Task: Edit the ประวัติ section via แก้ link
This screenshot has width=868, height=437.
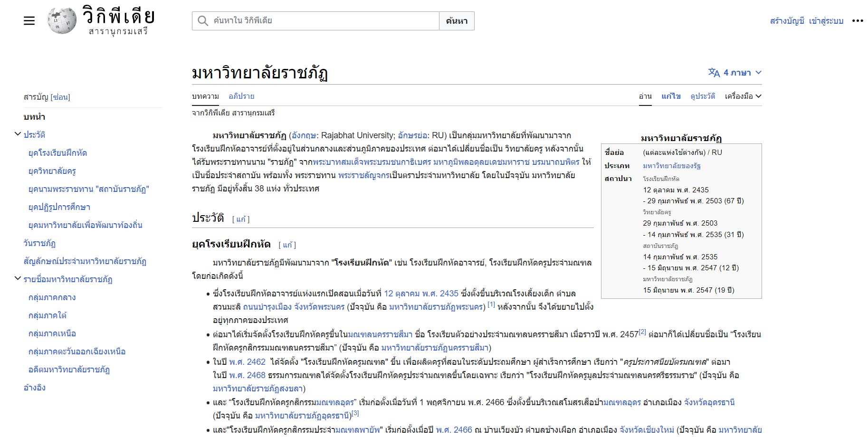Action: tap(241, 219)
